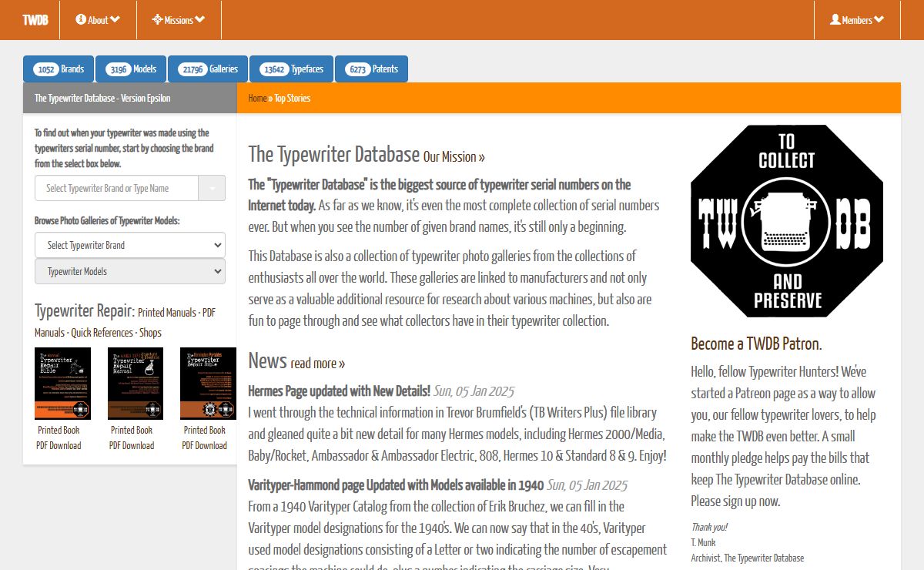Open the Missions dropdown menu
924x570 pixels.
179,20
